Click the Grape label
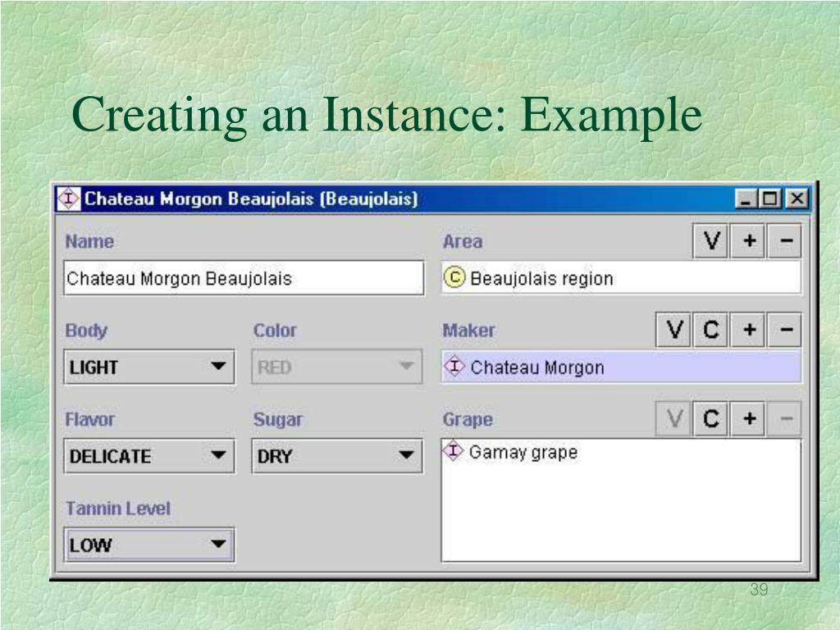The height and width of the screenshot is (630, 840). pyautogui.click(x=468, y=419)
